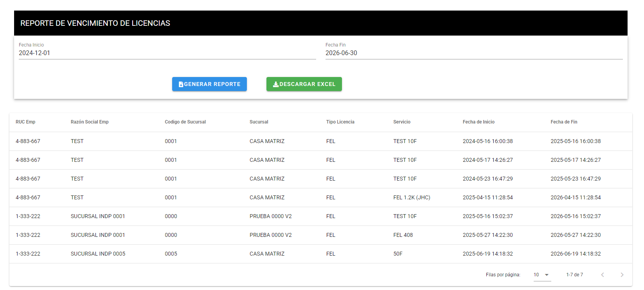Open the rows per page dropdown

[542, 275]
